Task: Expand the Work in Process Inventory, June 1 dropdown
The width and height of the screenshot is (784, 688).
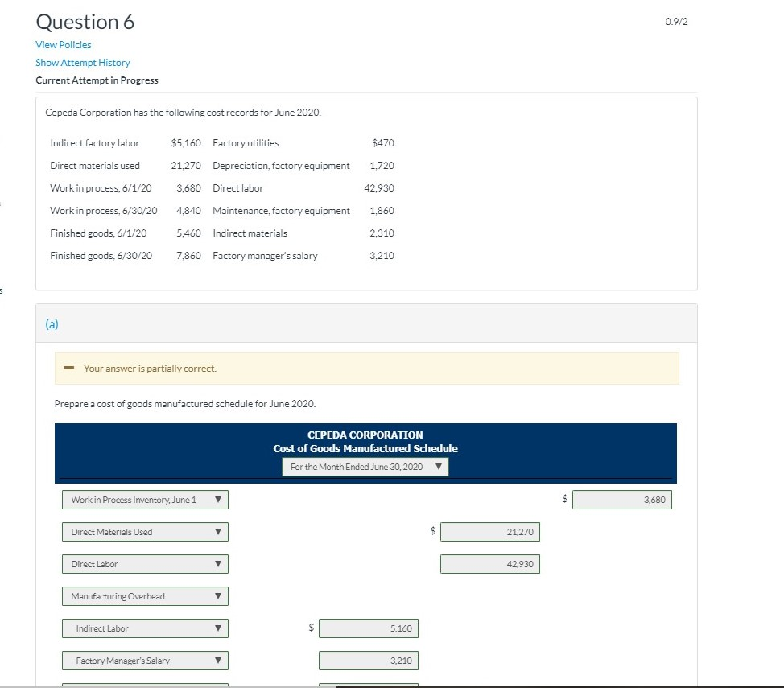Action: point(145,500)
